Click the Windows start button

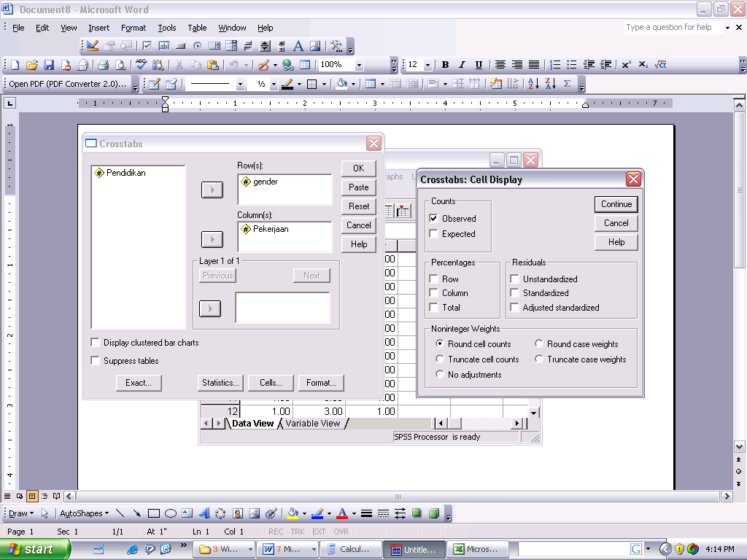35,549
